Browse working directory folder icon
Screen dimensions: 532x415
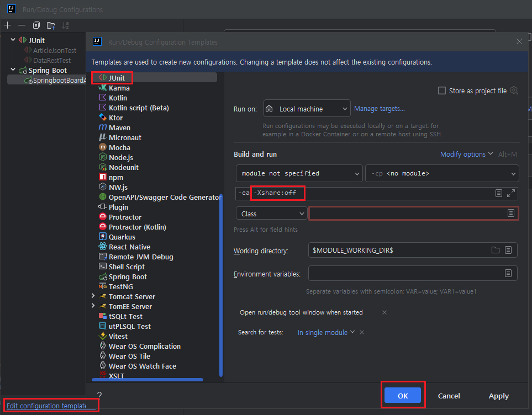coord(496,250)
